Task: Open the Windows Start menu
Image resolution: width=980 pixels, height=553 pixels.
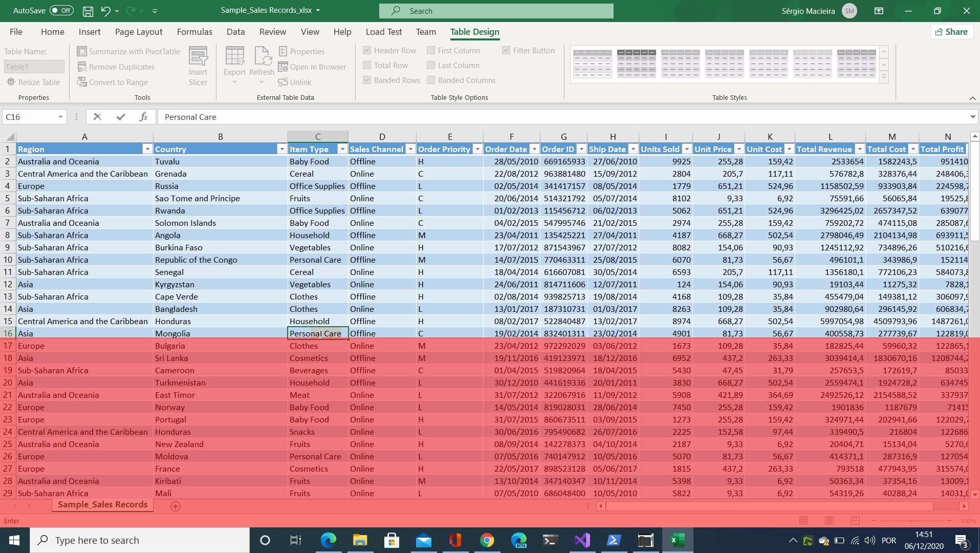Action: click(14, 540)
